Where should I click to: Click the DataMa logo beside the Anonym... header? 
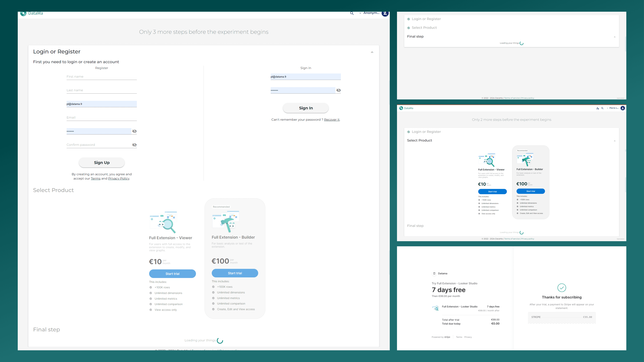(31, 14)
